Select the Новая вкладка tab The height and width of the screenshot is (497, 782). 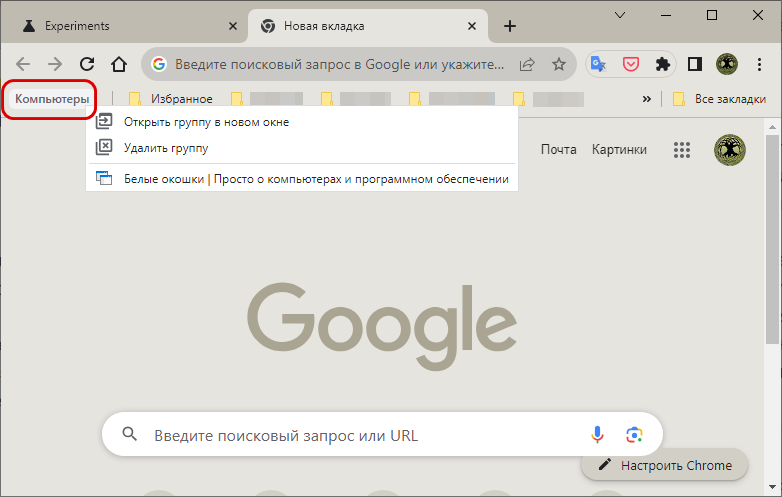pos(368,26)
